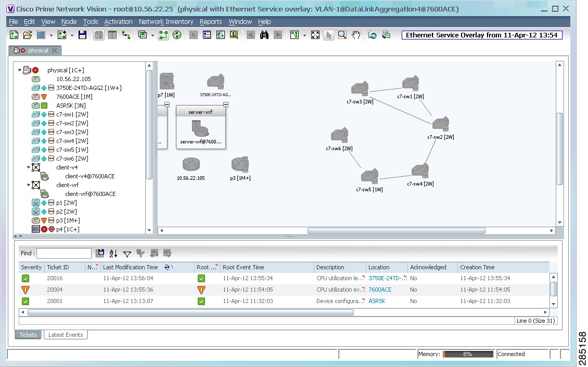
Task: Select ticket 20004 row in the table
Action: pyautogui.click(x=284, y=290)
